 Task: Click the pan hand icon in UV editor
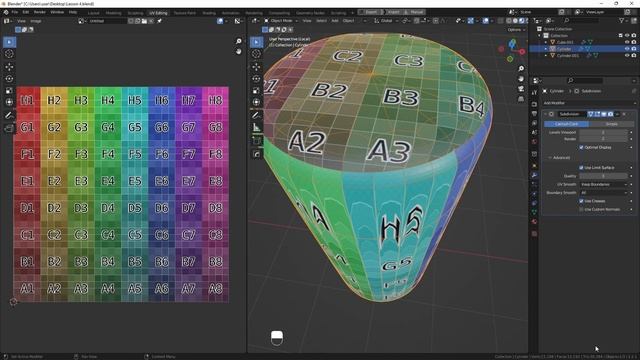pos(238,51)
